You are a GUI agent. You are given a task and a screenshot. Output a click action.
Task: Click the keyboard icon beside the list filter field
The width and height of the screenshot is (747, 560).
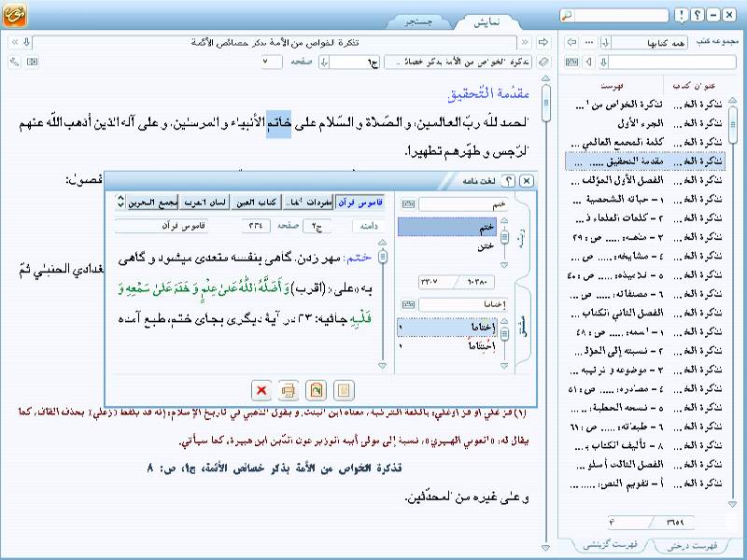(571, 62)
